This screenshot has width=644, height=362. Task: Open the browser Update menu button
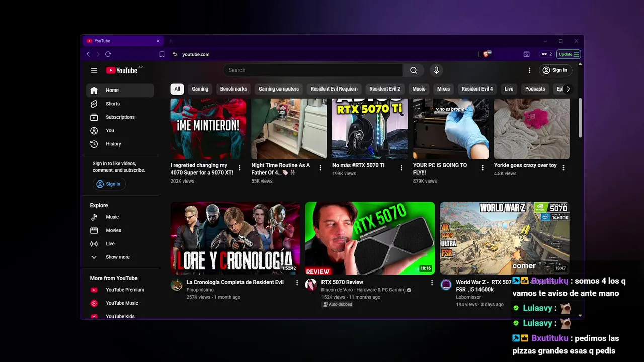(569, 54)
